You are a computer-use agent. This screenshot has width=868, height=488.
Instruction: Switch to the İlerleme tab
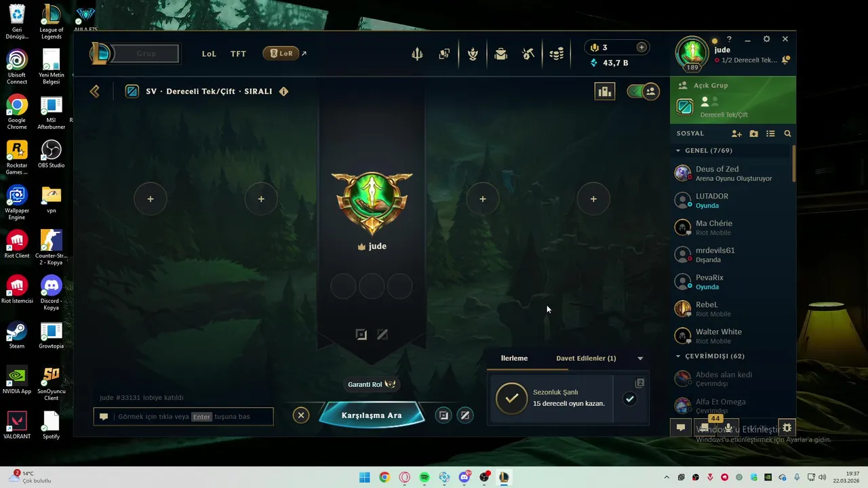(x=514, y=358)
